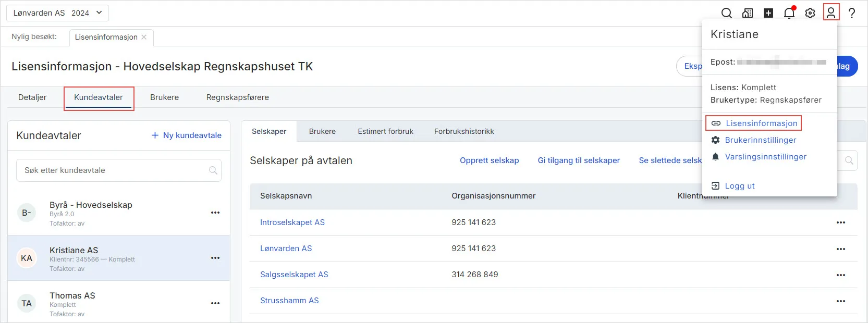Select the Thomas AS agreement row
The width and height of the screenshot is (868, 323).
[119, 303]
